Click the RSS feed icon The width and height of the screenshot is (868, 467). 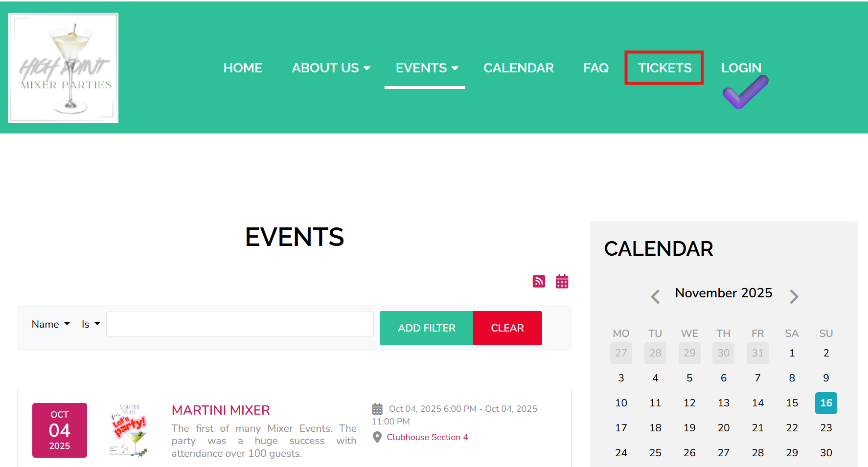[539, 281]
